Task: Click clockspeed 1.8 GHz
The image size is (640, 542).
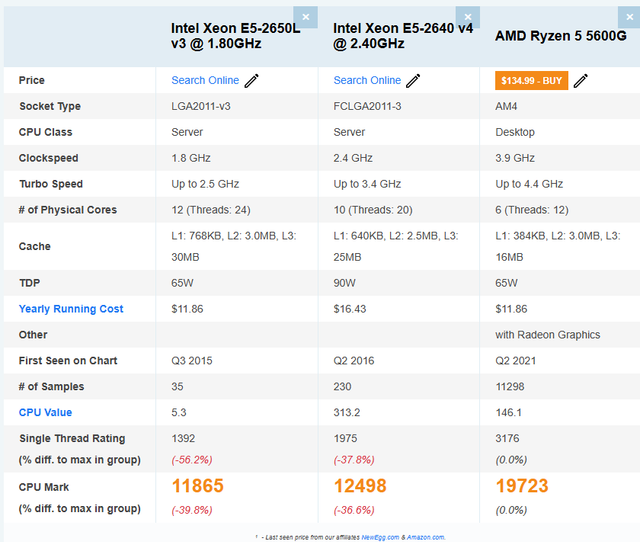Action: pos(191,158)
